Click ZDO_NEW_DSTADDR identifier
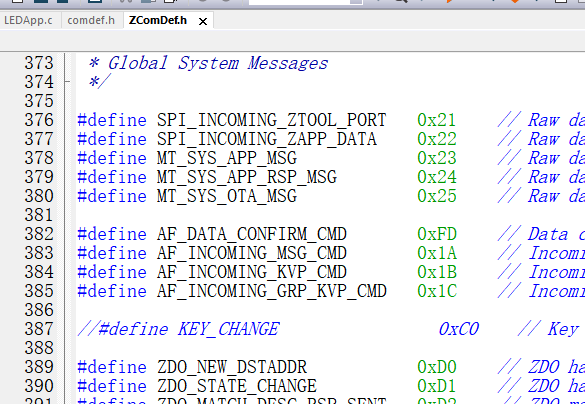 point(232,367)
